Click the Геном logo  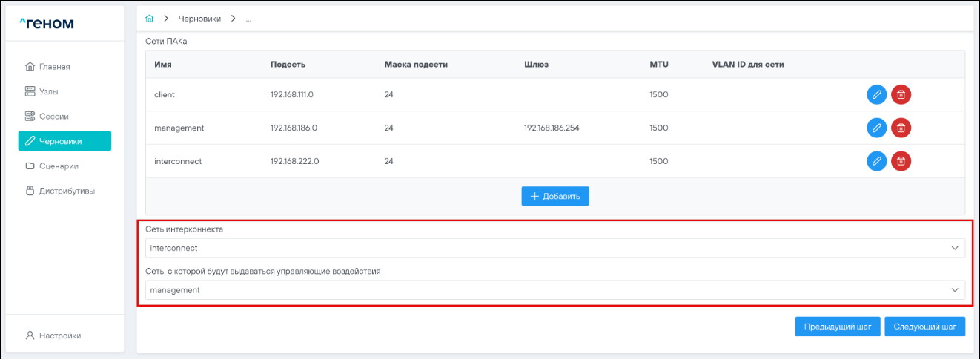[47, 23]
